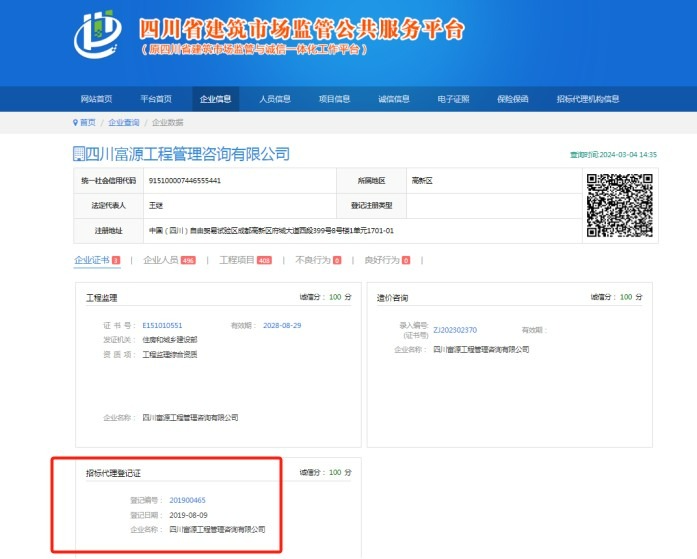This screenshot has height=559, width=697.
Task: Click the 造价咨询 card heading
Action: pyautogui.click(x=393, y=298)
